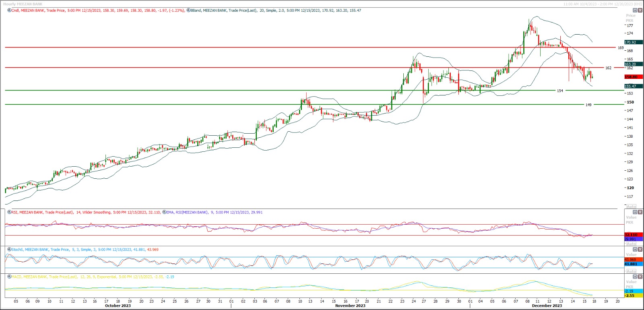Click the red 169 horizontal resistance line

coord(310,48)
